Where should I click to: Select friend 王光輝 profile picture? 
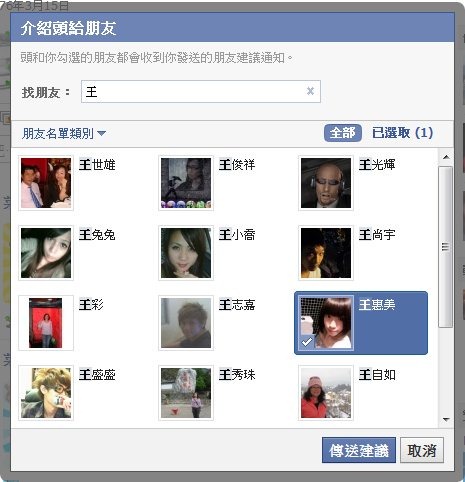coord(326,183)
